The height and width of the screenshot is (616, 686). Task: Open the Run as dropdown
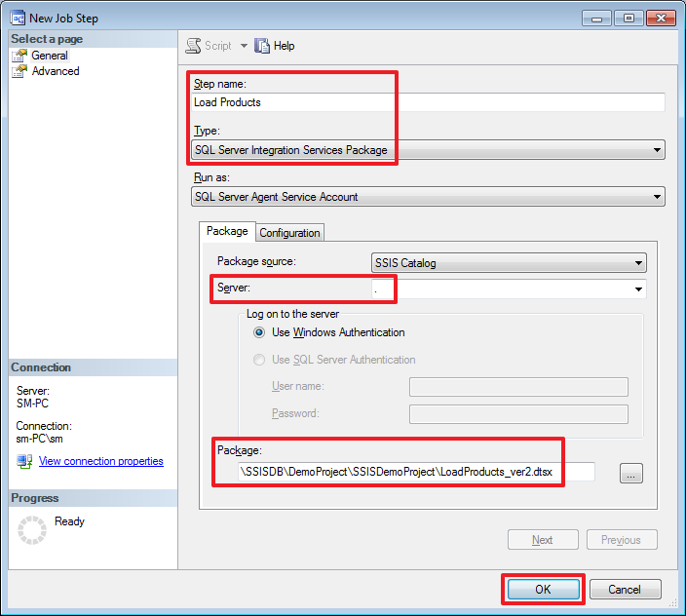click(429, 197)
